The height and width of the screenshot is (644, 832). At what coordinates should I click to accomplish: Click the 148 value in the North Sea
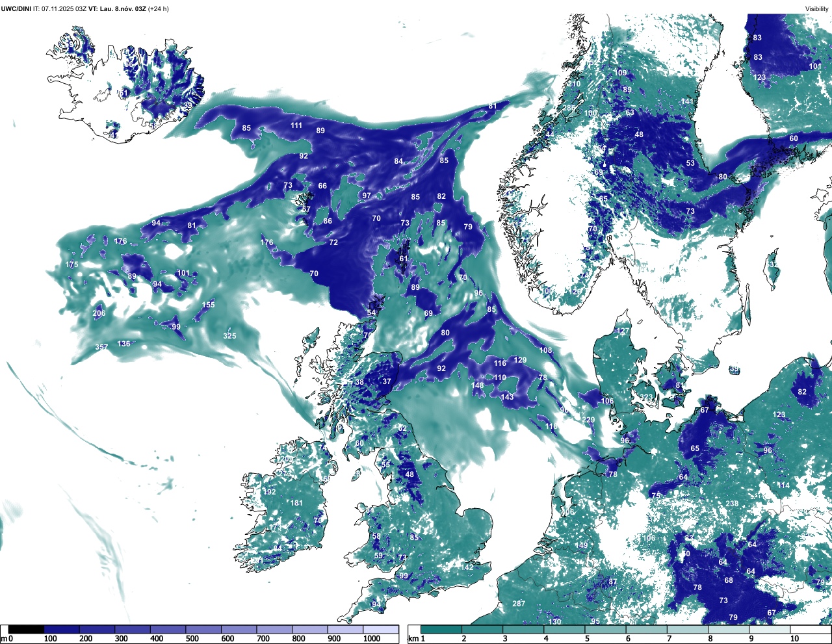point(477,385)
